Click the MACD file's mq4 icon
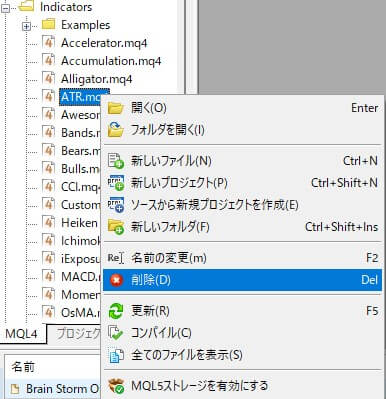The width and height of the screenshot is (386, 399). click(49, 276)
